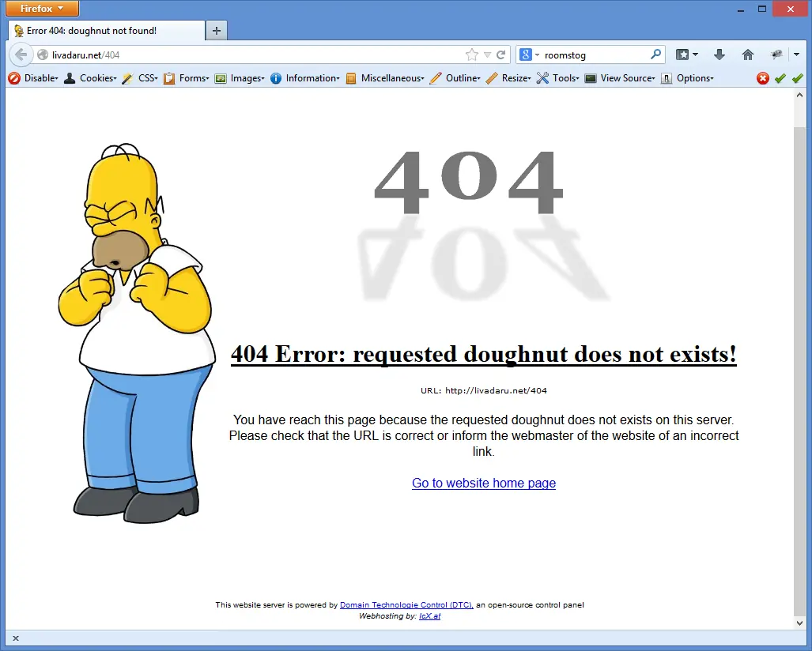The height and width of the screenshot is (651, 812).
Task: Go to the Home page icon
Action: click(748, 55)
